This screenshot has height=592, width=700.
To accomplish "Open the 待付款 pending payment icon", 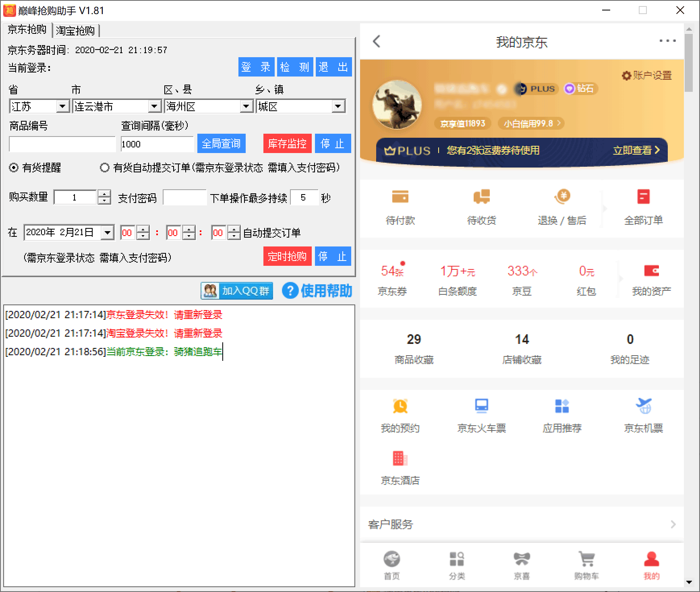I will click(x=400, y=197).
